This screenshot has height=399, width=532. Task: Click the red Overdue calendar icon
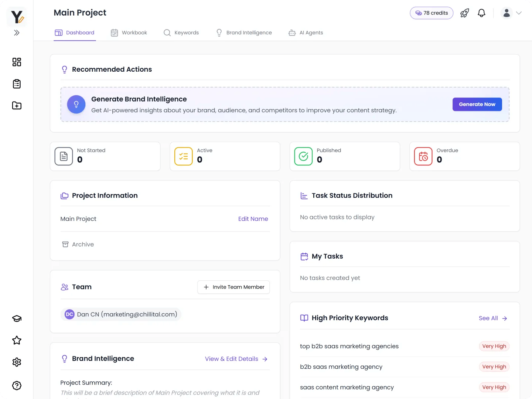[x=423, y=156]
